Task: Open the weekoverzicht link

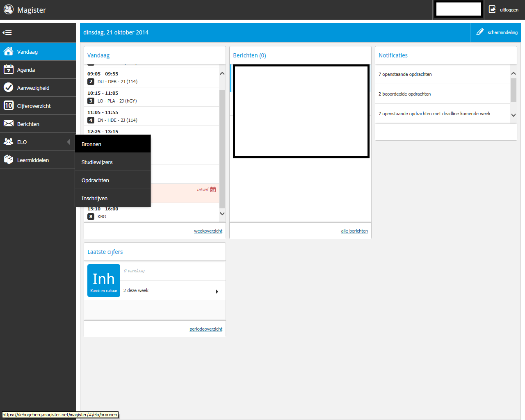Action: click(x=208, y=231)
